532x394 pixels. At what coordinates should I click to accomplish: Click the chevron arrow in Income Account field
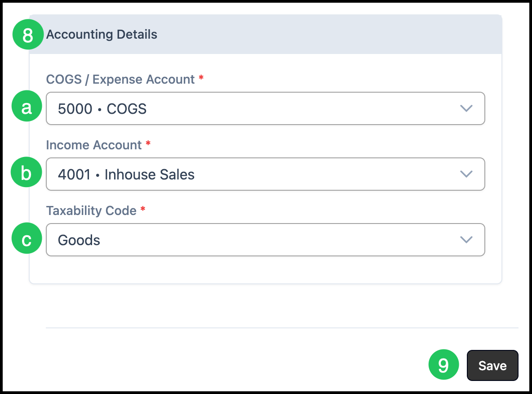tap(466, 174)
